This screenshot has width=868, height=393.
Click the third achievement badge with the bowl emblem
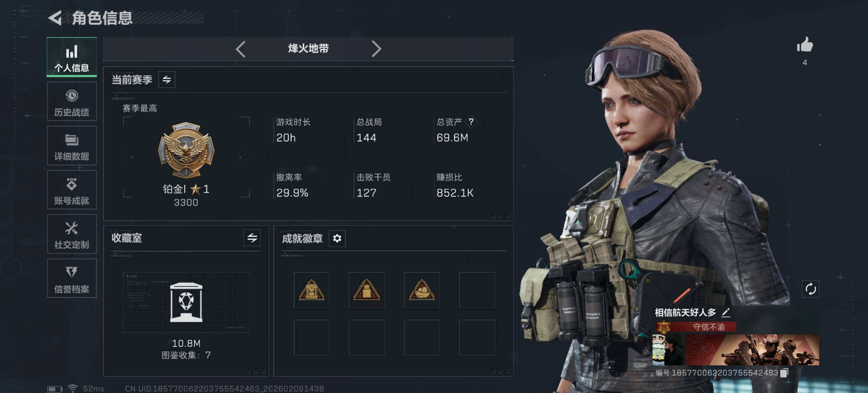coord(422,290)
